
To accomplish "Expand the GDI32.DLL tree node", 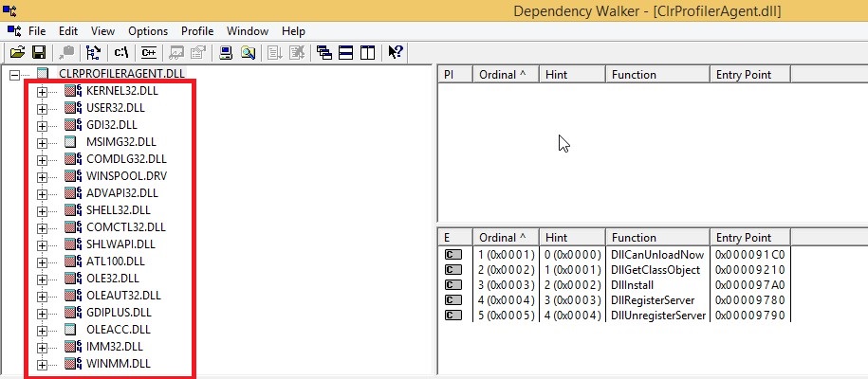I will tap(42, 126).
